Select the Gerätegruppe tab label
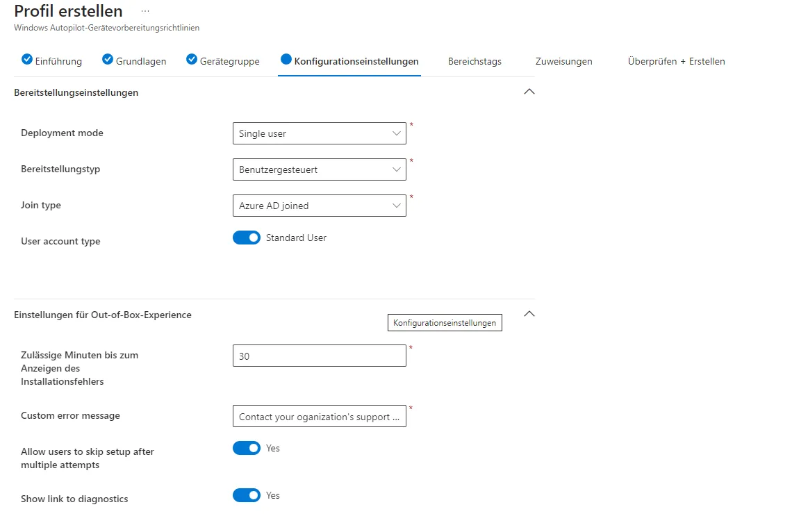Viewport: 808px width, 532px height. pos(229,62)
